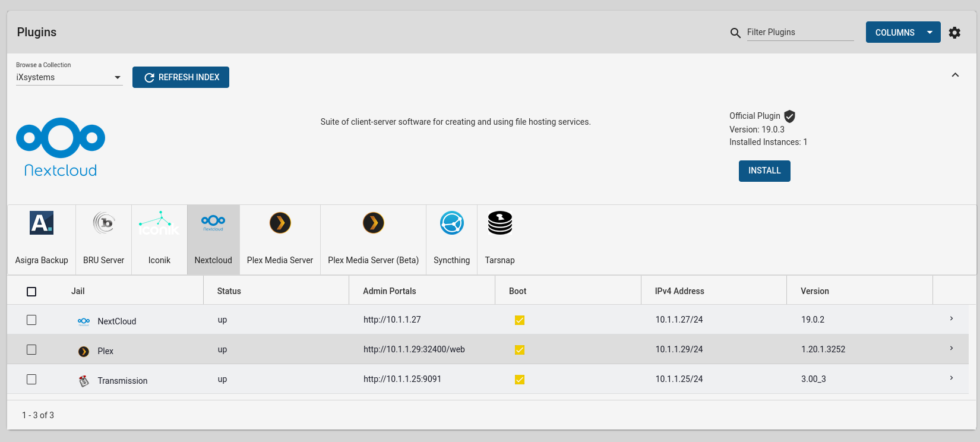This screenshot has width=980, height=442.
Task: Select the Asigra Backup plugin icon
Action: point(42,223)
